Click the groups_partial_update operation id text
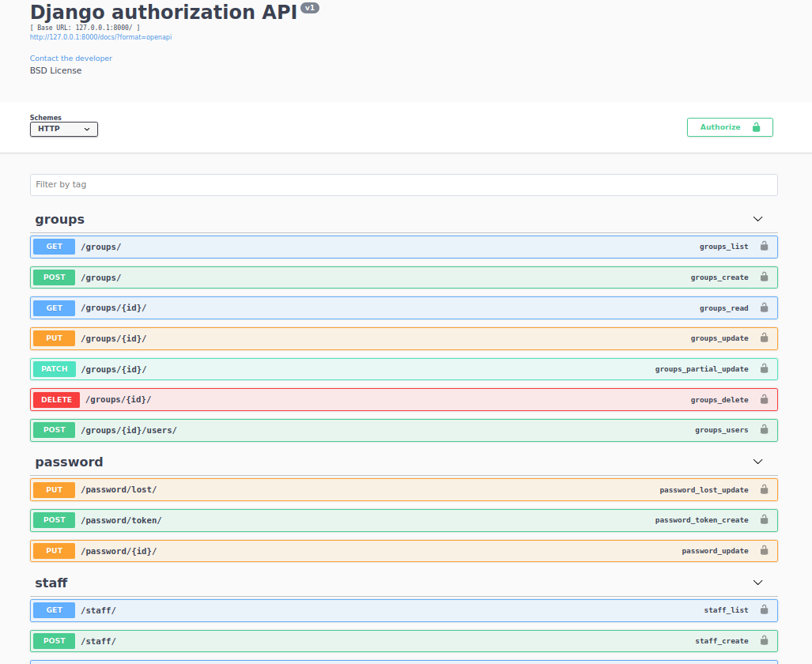The height and width of the screenshot is (664, 812). pyautogui.click(x=701, y=369)
